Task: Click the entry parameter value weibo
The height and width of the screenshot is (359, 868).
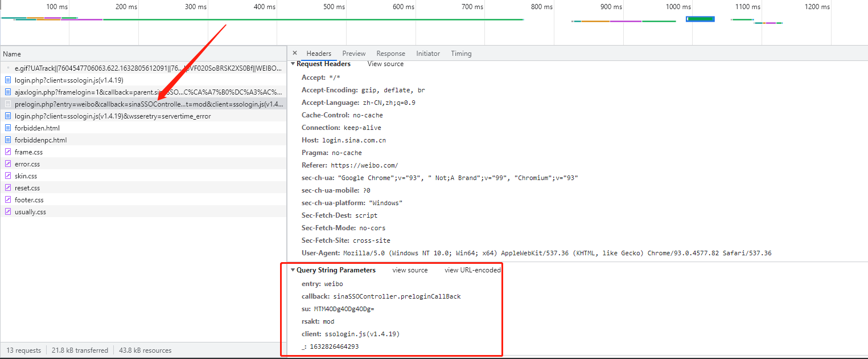Action: coord(334,284)
